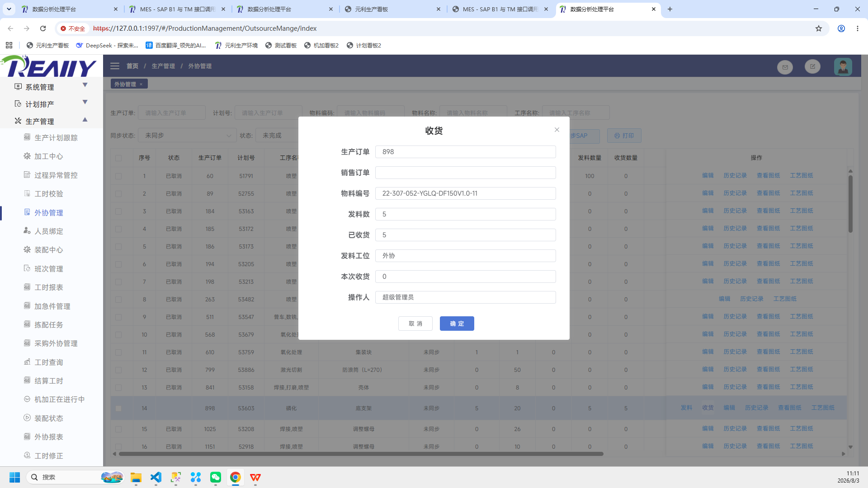Open the 测试看板 bookmark
The height and width of the screenshot is (488, 868).
281,45
